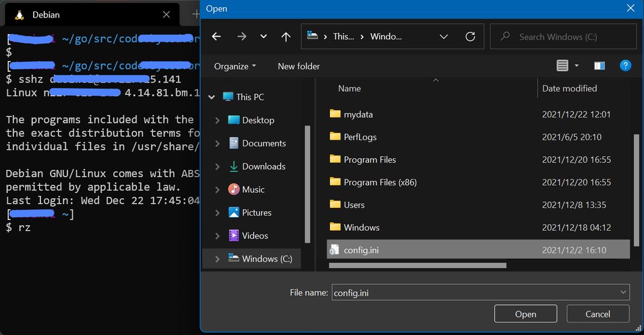Go back using the Back arrow
Screen dimensions: 644x335
pyautogui.click(x=216, y=37)
